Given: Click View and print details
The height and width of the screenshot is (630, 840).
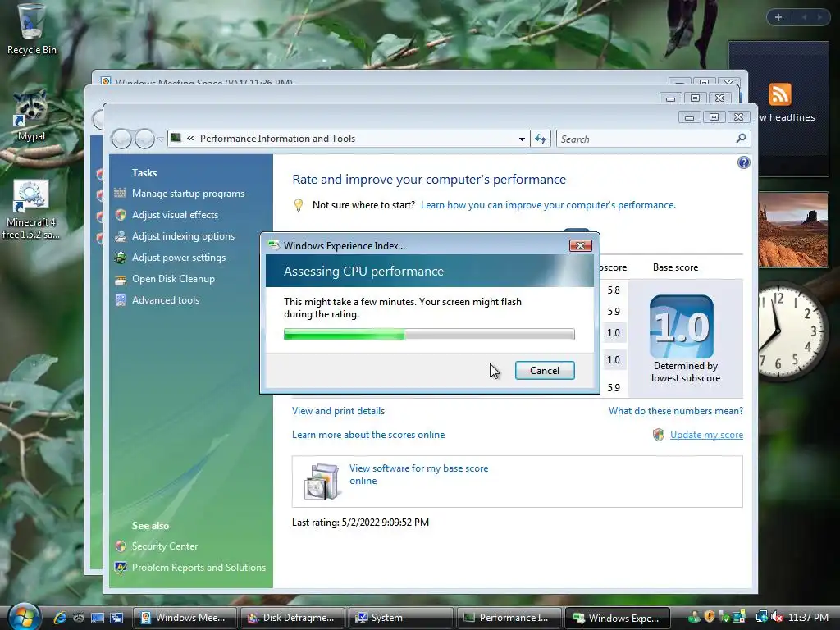Looking at the screenshot, I should (338, 411).
